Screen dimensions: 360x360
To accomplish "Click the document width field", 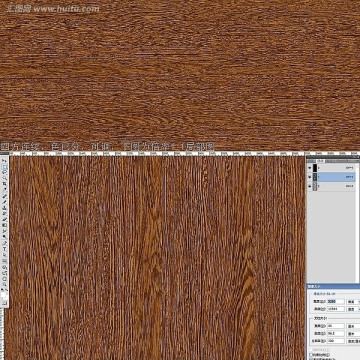I will click(336, 326).
